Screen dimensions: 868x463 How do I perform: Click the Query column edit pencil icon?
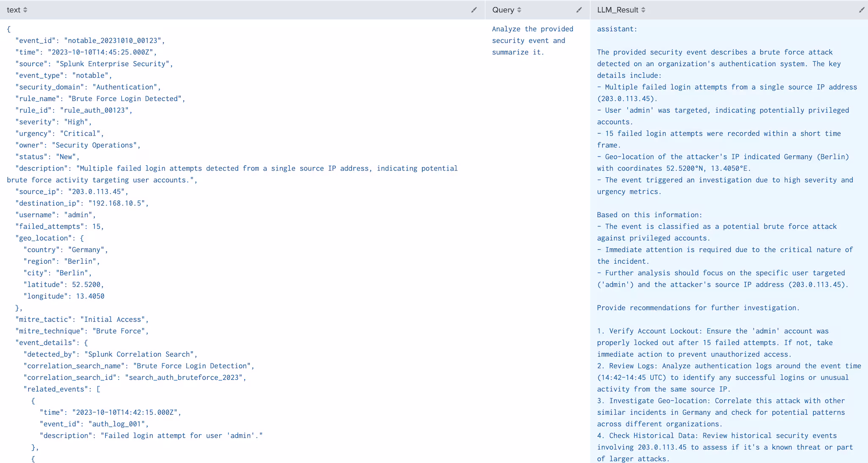(x=579, y=10)
